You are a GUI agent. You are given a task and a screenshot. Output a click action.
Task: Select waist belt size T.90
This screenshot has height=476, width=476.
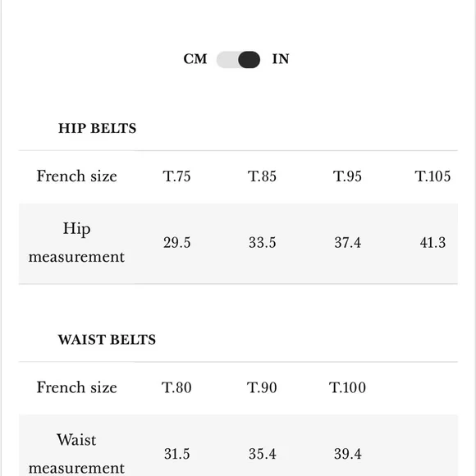[262, 387]
